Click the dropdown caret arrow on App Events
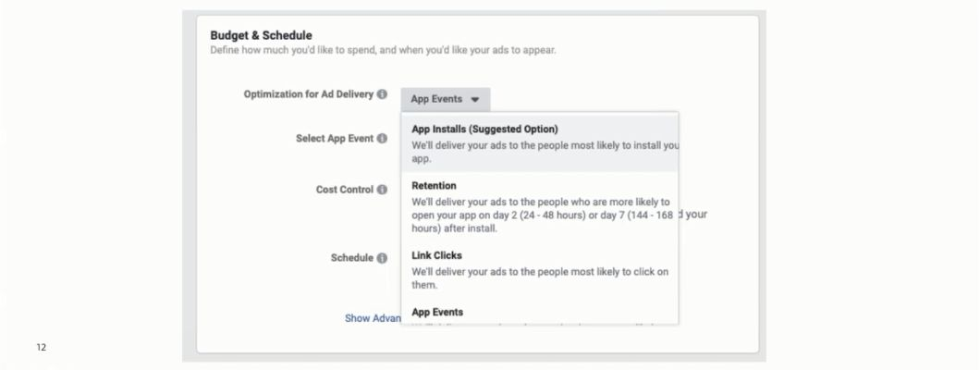 click(475, 100)
